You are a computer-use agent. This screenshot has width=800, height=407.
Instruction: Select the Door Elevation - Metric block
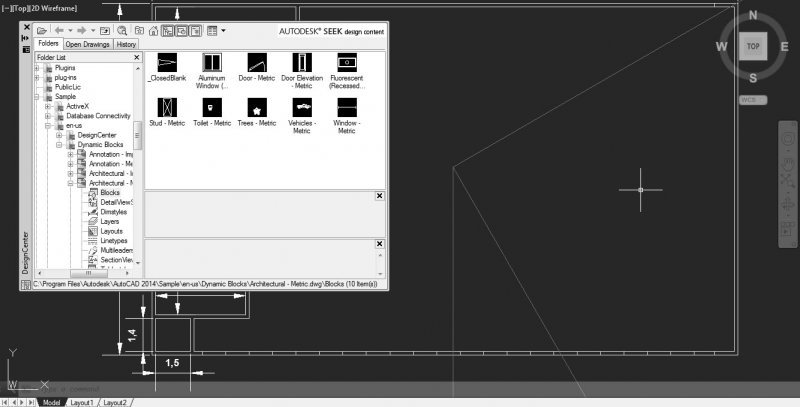(x=302, y=71)
